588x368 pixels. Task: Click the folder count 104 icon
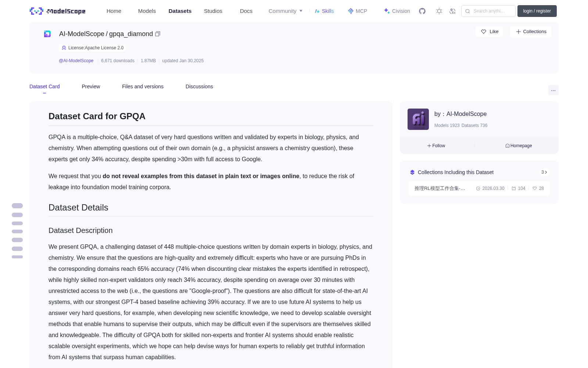click(514, 188)
